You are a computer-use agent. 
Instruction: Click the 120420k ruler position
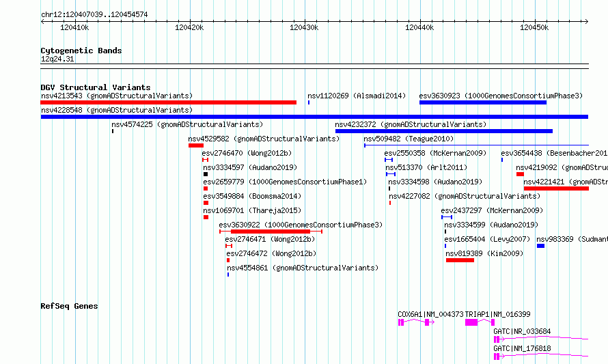(189, 27)
